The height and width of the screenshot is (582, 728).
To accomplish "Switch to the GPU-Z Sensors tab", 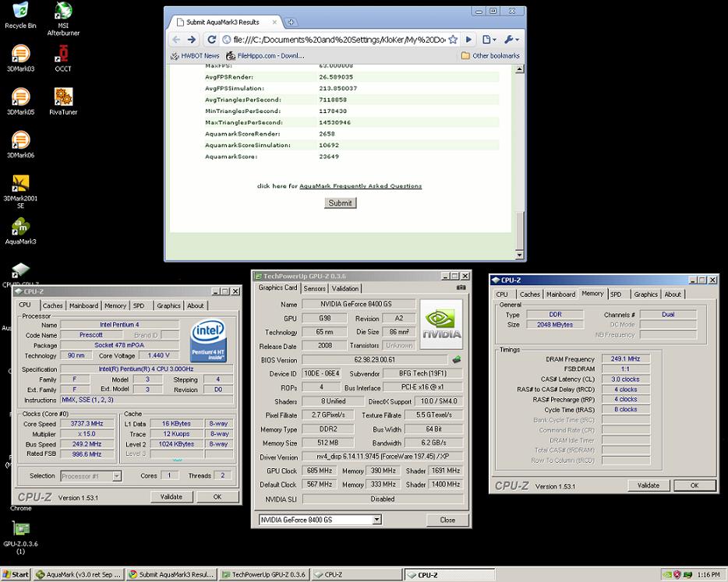I will pyautogui.click(x=314, y=288).
